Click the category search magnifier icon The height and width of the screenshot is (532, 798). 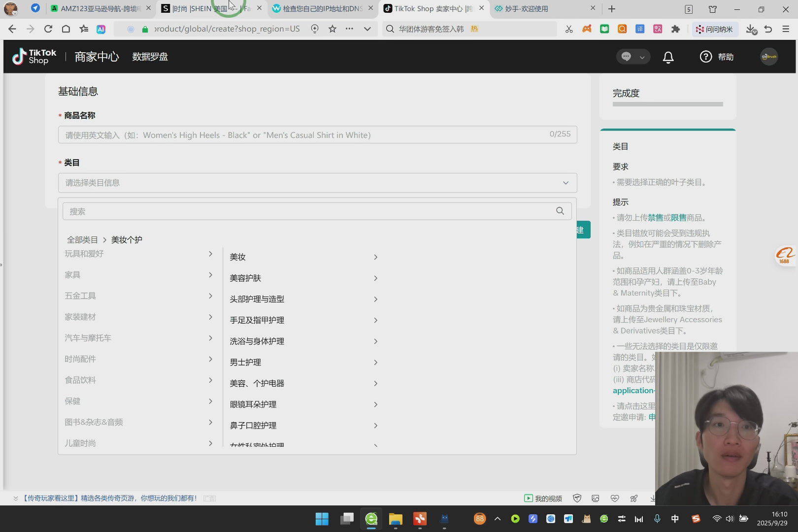point(560,211)
